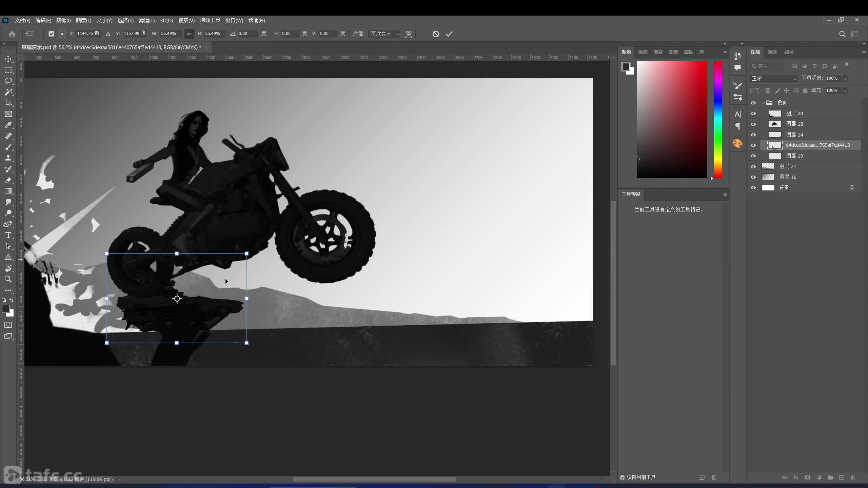Hide layer 图层 19

[753, 156]
